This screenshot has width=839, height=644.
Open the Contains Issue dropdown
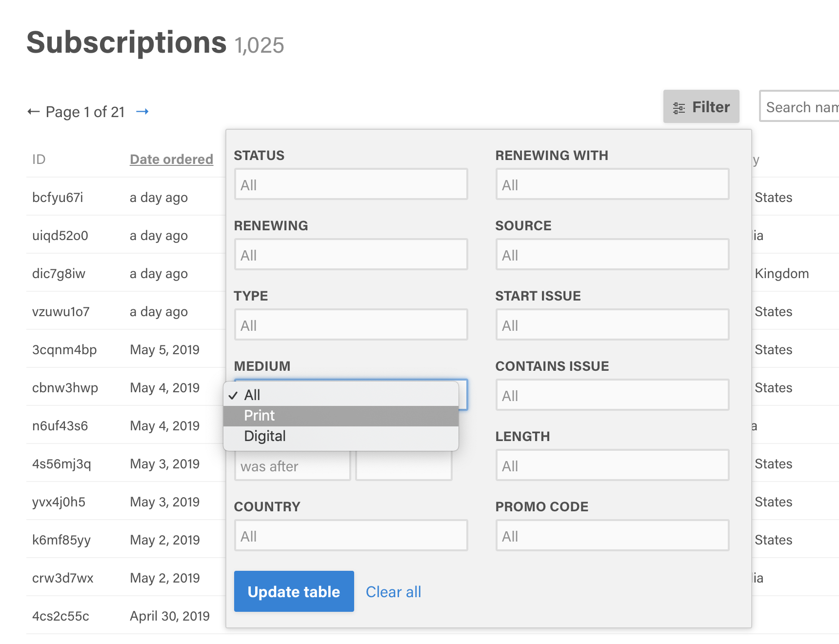(612, 395)
